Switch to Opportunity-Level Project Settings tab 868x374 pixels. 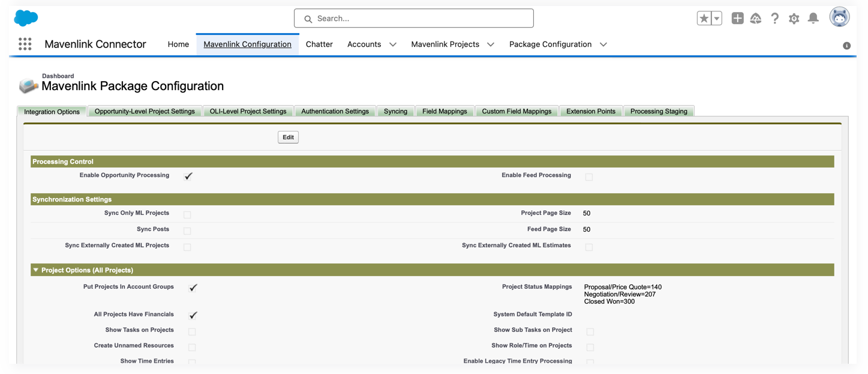145,111
